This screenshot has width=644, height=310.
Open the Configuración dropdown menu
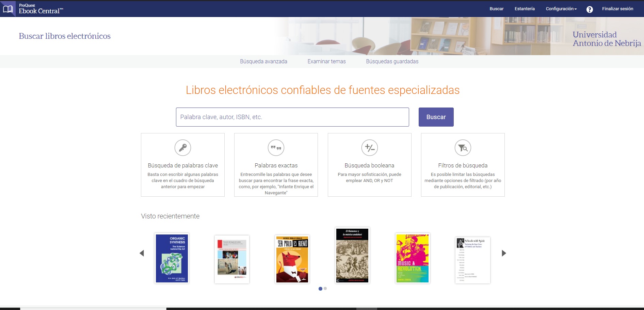coord(561,9)
